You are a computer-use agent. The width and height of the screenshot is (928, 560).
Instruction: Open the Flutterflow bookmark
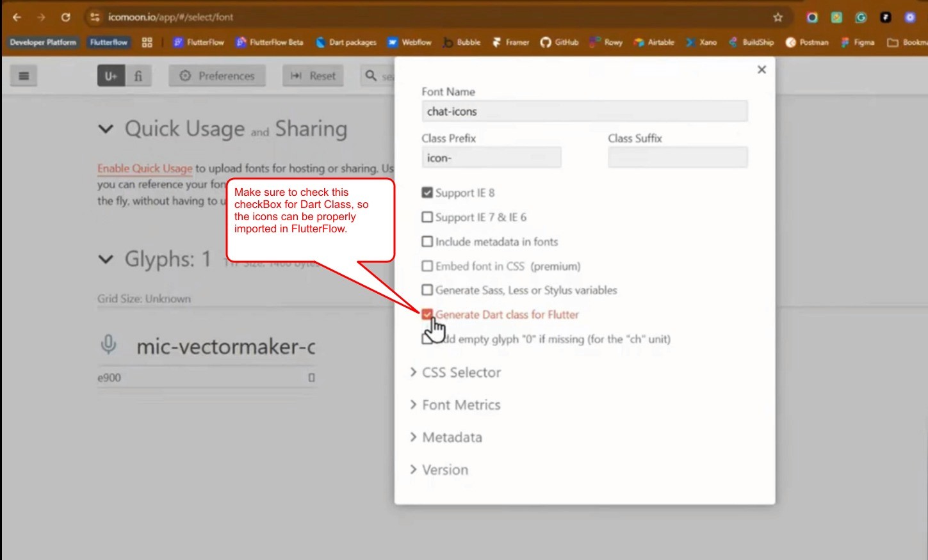pos(108,42)
